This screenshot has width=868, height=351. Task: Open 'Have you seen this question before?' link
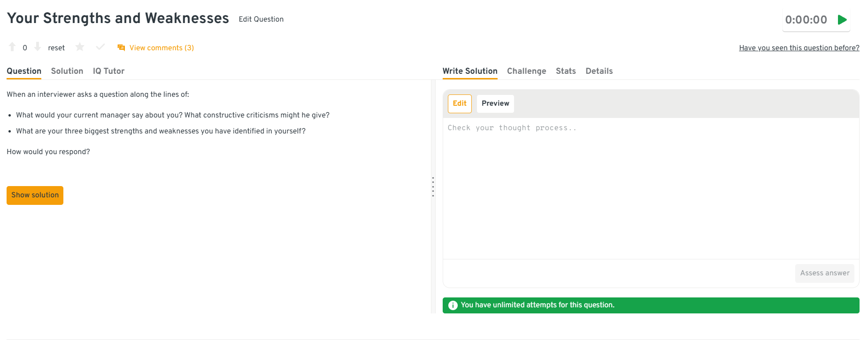(x=799, y=48)
